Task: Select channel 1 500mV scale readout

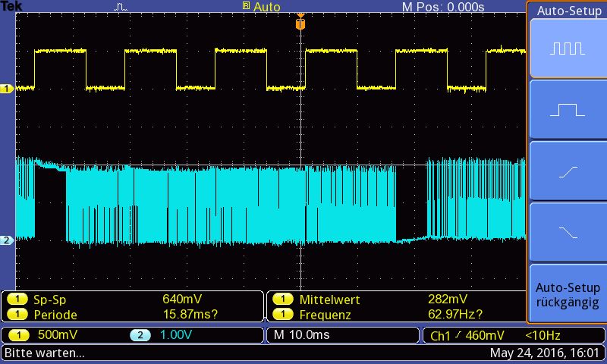Action: (43, 335)
